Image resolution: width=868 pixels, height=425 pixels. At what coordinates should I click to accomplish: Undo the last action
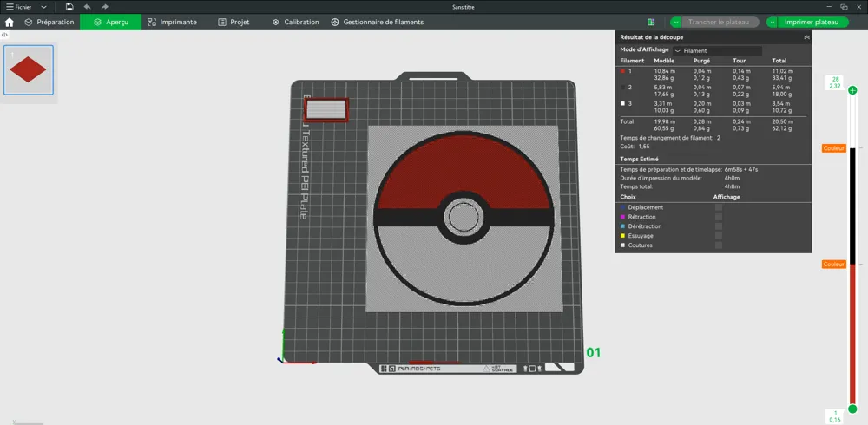tap(87, 7)
